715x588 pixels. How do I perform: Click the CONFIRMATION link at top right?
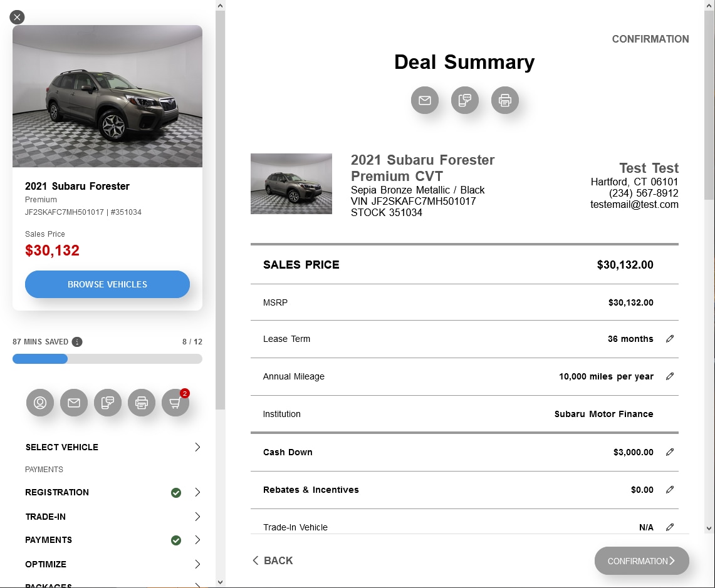coord(650,39)
